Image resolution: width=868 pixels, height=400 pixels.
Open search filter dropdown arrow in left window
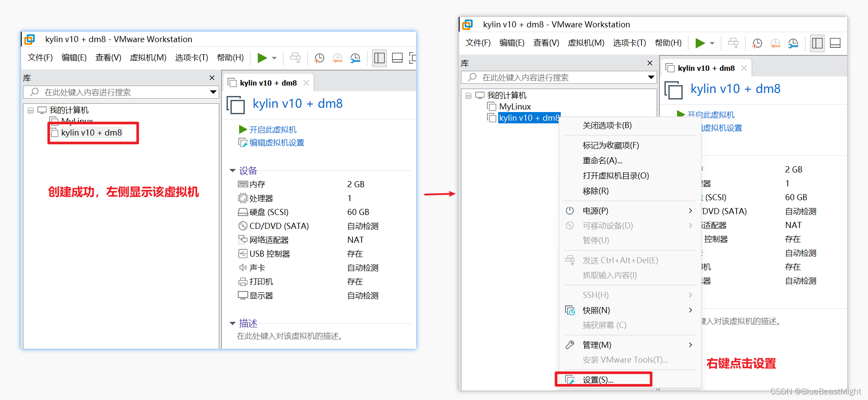click(213, 92)
